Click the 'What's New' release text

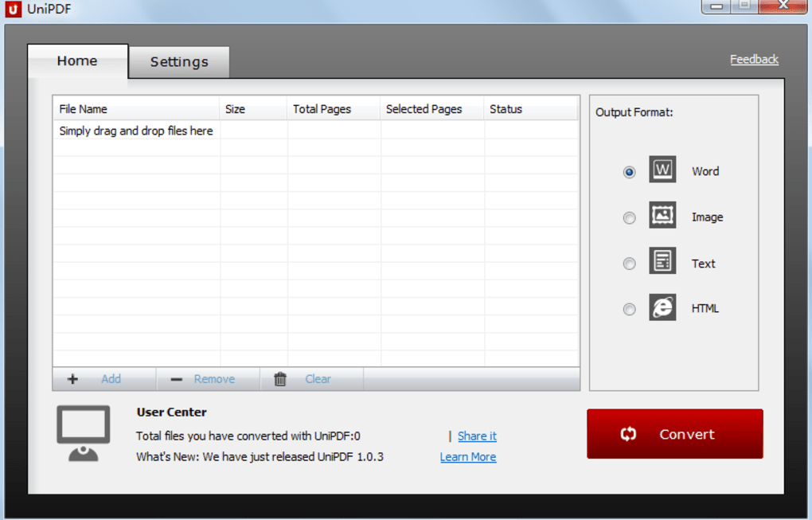click(x=260, y=457)
